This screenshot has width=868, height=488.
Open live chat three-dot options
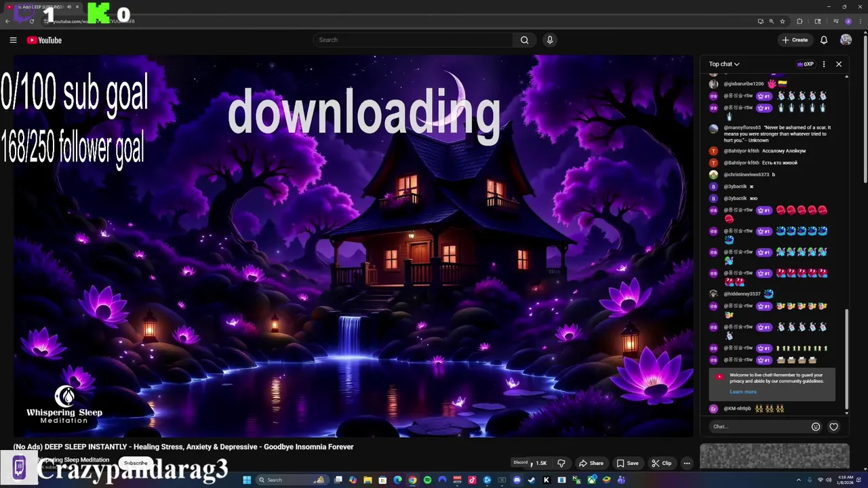(x=824, y=64)
